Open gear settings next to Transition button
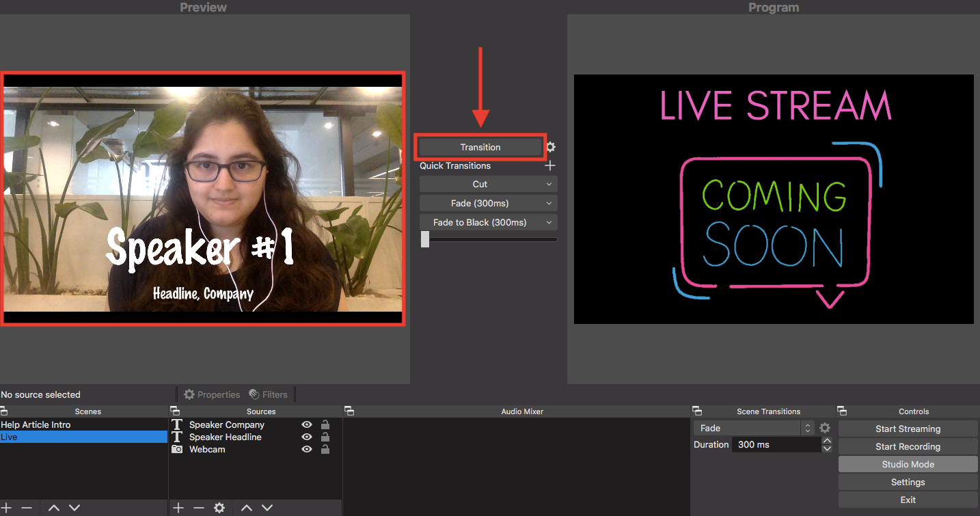The image size is (980, 516). (x=551, y=147)
